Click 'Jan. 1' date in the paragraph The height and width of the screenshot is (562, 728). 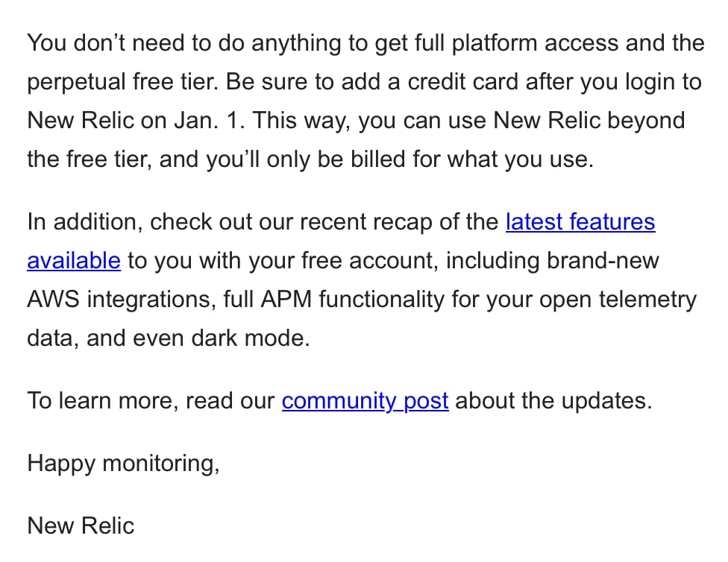[x=210, y=121]
